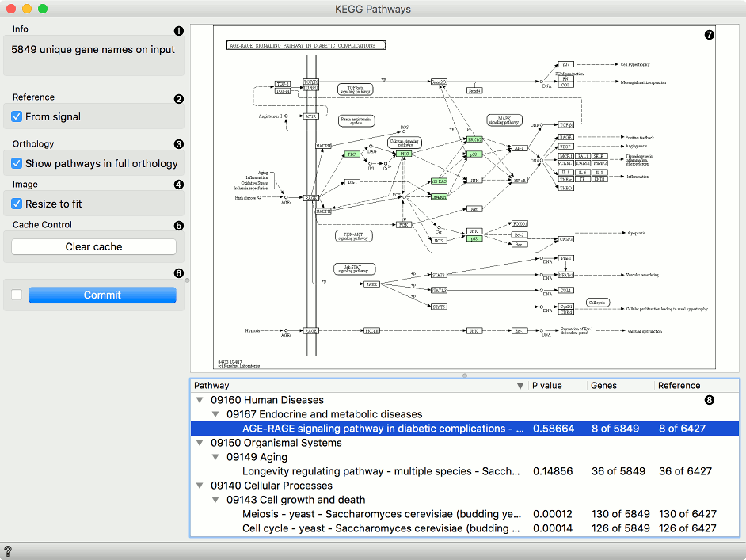Select the Cell cycle - yeast pathway row
Screen dimensions: 746x560
465,528
